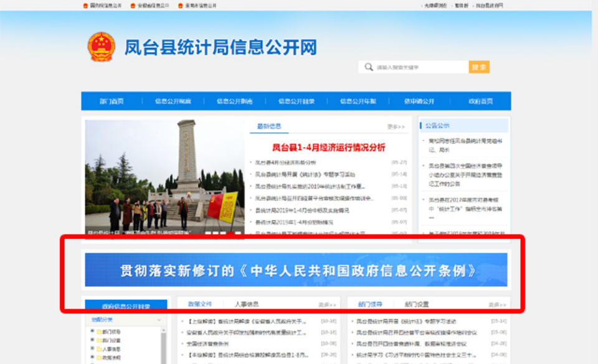Switch to the 人事信息 tab
This screenshot has width=598, height=364.
point(247,304)
